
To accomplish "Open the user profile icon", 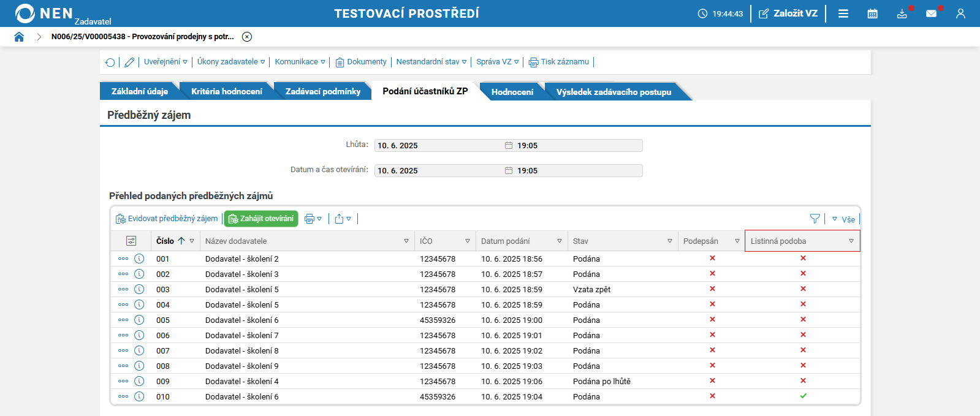I will [960, 13].
